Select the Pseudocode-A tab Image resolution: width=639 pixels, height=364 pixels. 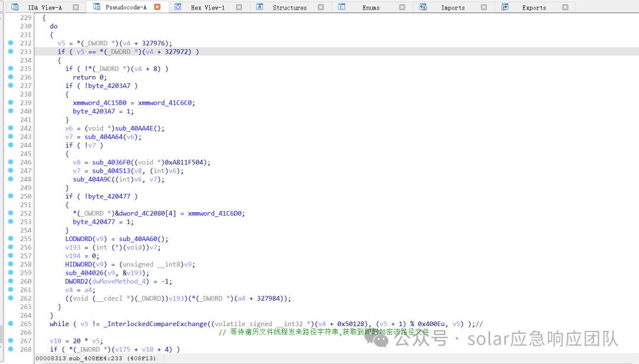[x=126, y=7]
